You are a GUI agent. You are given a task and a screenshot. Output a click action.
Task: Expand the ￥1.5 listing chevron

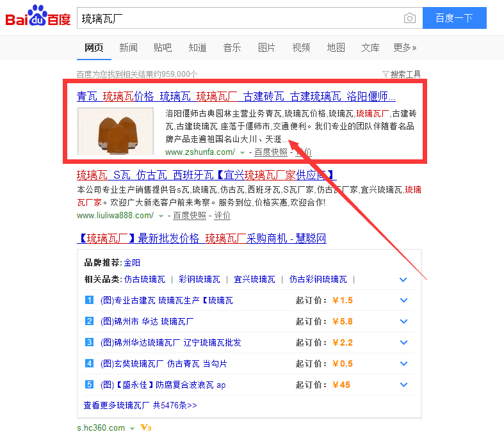[x=403, y=300]
